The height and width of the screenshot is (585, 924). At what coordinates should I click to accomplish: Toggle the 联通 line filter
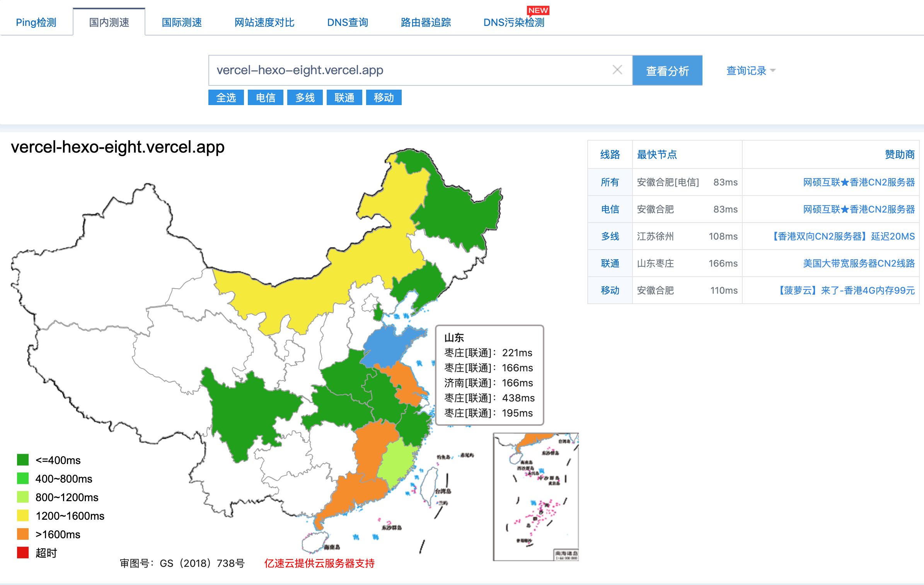point(344,97)
